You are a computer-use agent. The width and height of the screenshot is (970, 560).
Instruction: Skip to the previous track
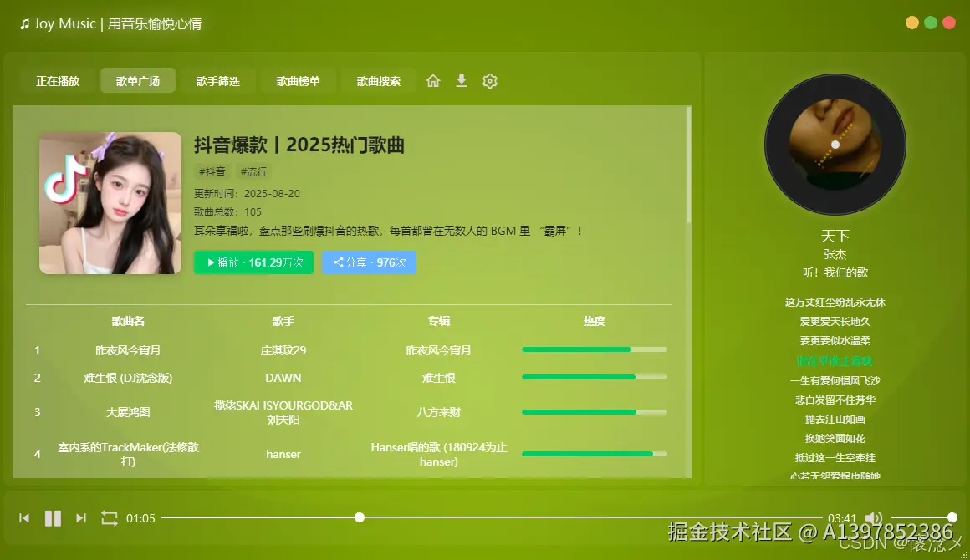point(23,517)
